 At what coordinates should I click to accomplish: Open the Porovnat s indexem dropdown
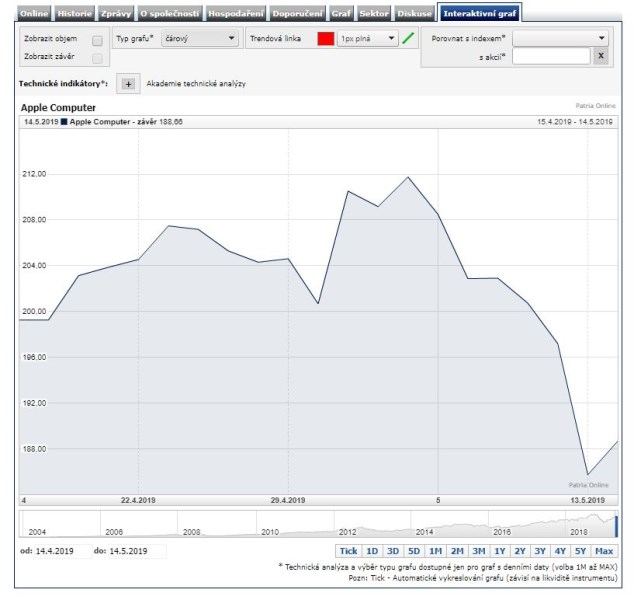pos(560,38)
